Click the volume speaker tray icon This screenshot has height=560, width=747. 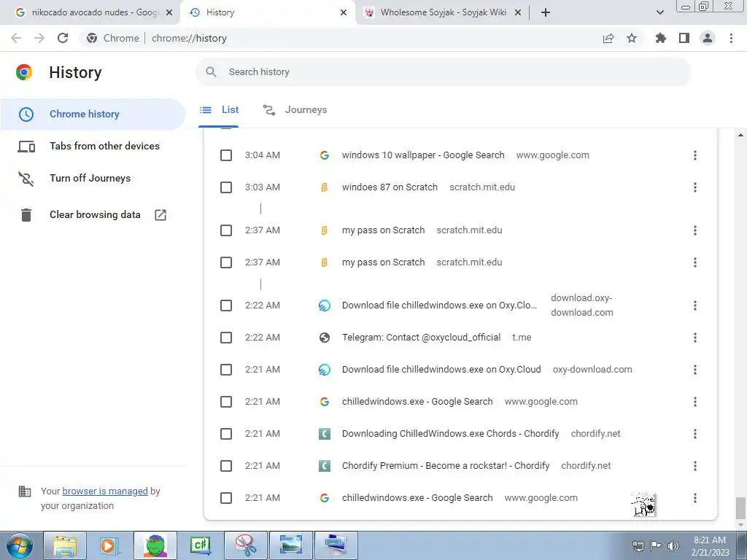click(673, 546)
